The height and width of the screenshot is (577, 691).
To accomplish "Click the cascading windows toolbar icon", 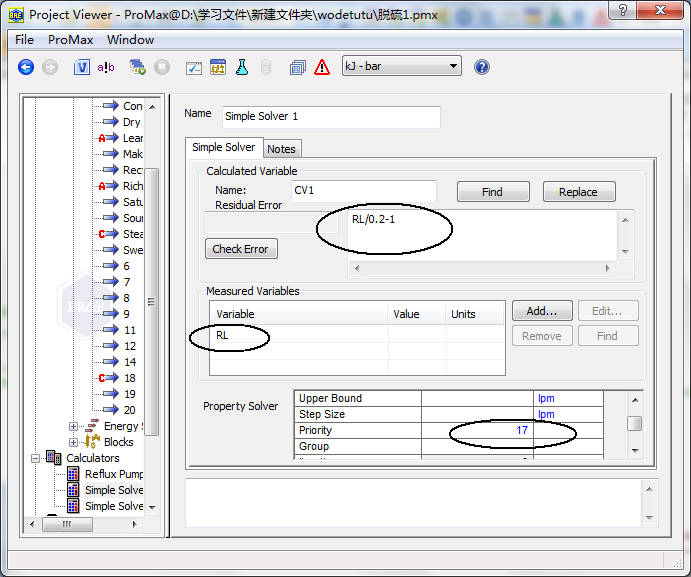I will 298,67.
